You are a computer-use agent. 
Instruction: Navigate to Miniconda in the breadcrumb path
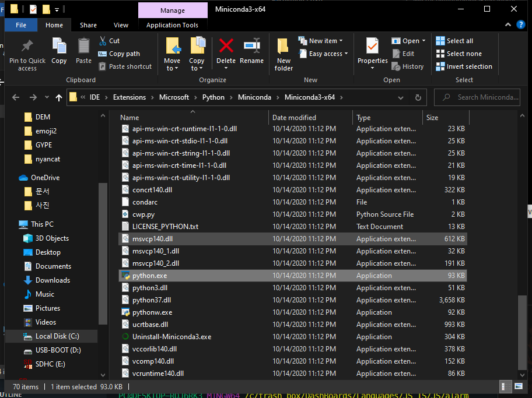coord(254,97)
